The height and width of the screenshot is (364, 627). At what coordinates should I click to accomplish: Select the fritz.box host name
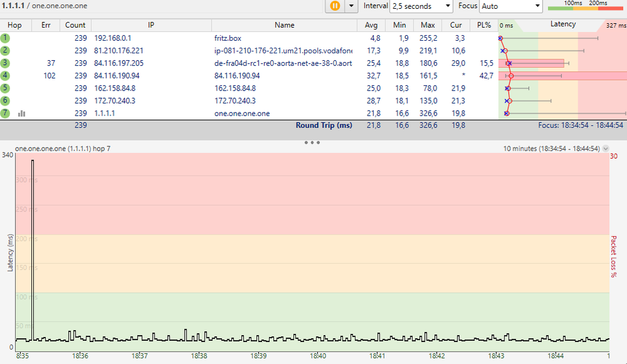coord(228,38)
